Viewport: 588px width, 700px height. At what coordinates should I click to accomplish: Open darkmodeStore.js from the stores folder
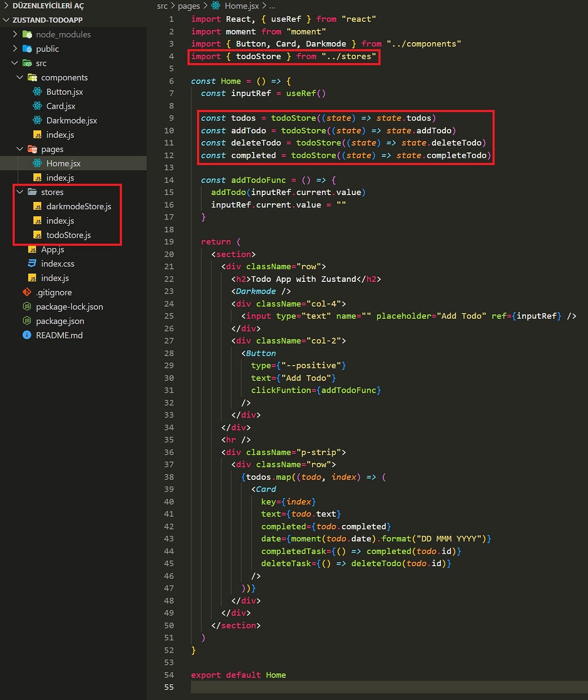(78, 206)
